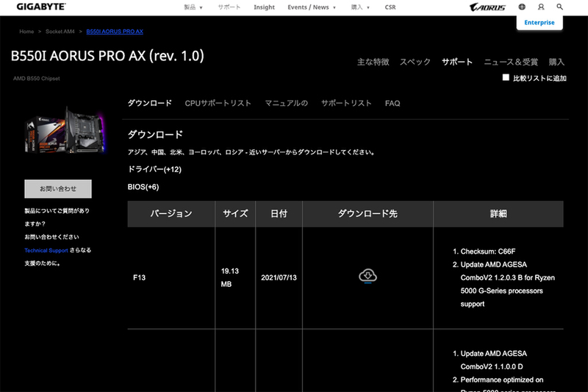Image resolution: width=588 pixels, height=392 pixels.
Task: Click the motherboard product thumbnail
Action: [65, 130]
